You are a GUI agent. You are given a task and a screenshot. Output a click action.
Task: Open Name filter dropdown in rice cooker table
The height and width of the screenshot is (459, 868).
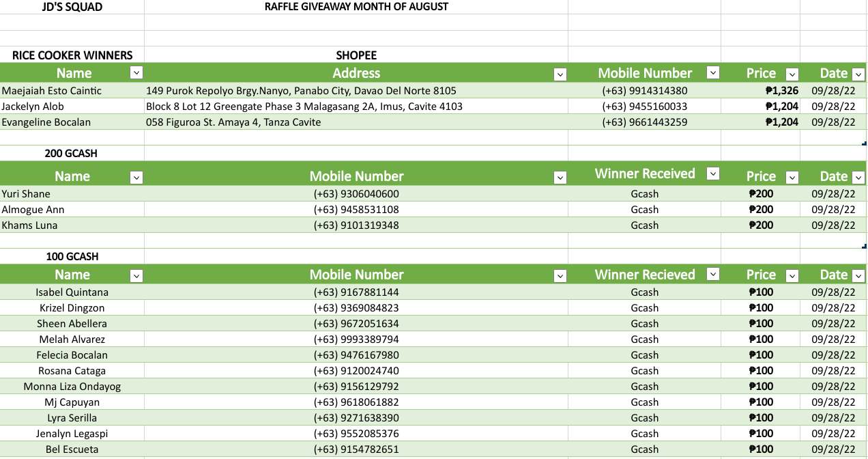[136, 73]
